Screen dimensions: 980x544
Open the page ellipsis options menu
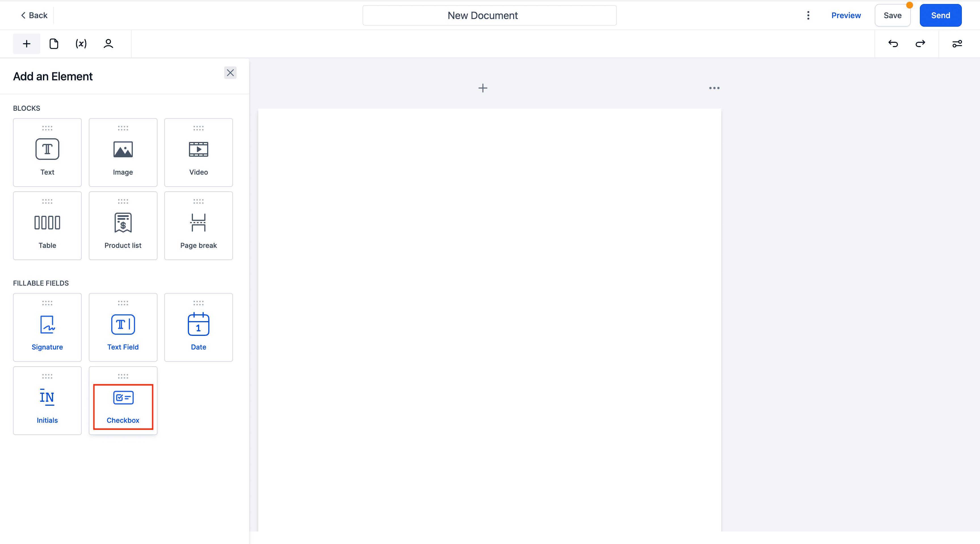coord(714,88)
